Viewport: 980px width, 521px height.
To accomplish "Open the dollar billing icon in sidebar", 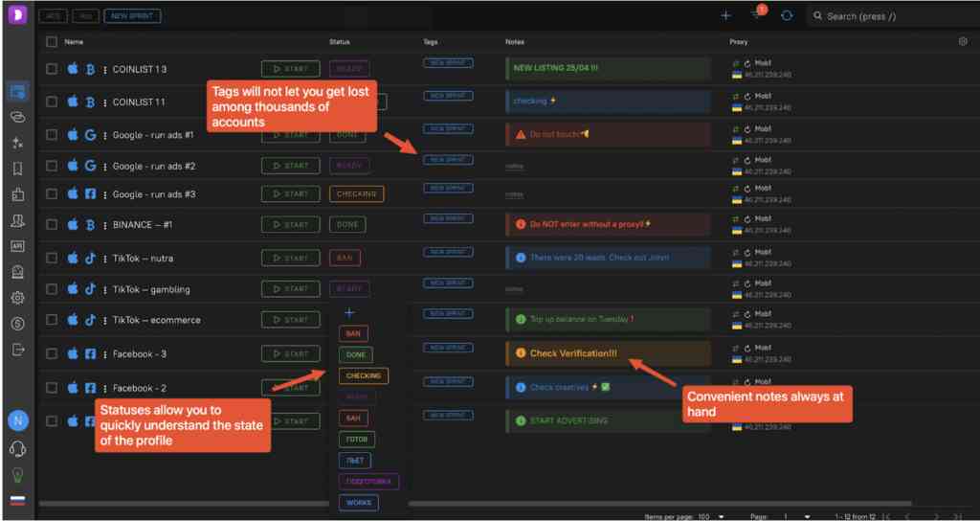I will [17, 324].
